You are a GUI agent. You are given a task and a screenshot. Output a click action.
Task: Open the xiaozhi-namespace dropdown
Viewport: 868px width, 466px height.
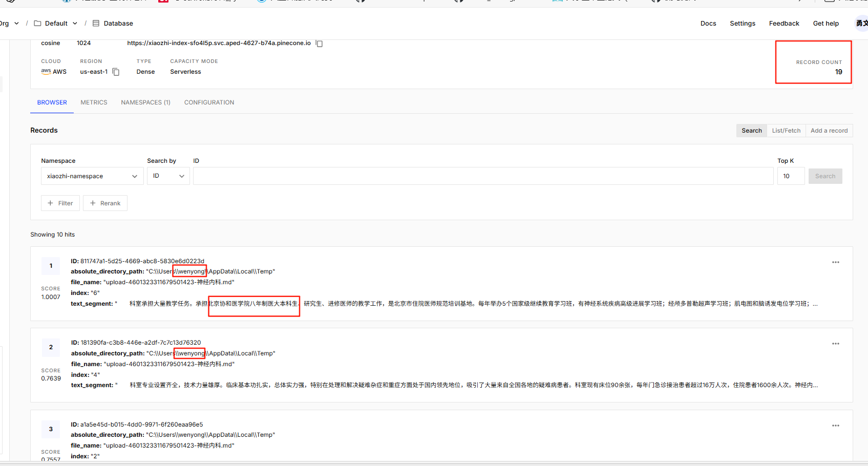[x=92, y=176]
